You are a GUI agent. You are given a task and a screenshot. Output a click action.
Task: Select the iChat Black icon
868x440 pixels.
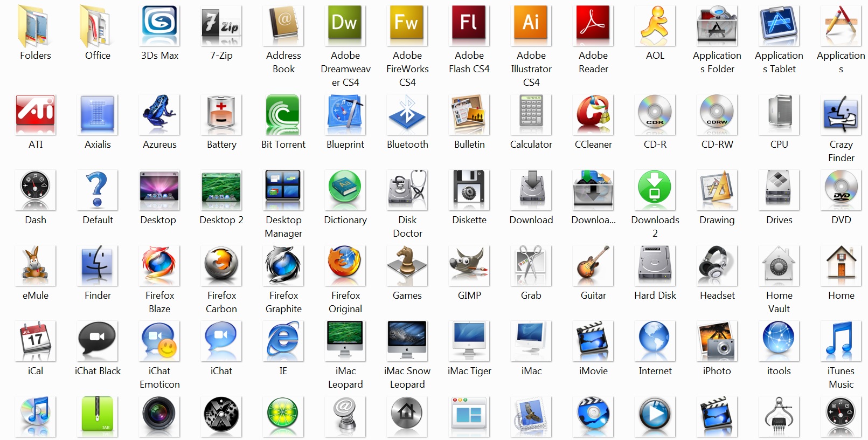click(x=98, y=341)
